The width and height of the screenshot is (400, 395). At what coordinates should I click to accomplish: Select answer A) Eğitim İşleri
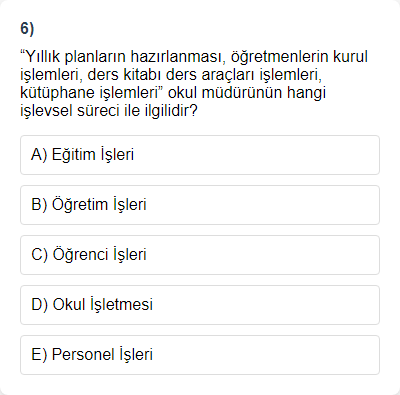[x=200, y=155]
